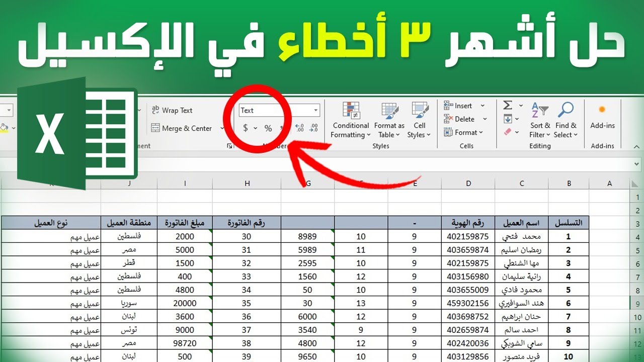Select cell with ID 403659874
644x362 pixels.
click(x=468, y=250)
